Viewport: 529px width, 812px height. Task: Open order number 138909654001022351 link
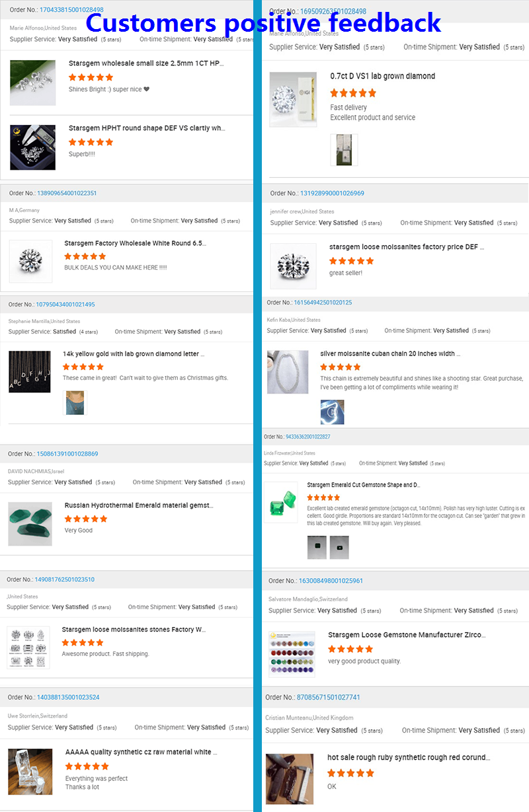point(66,193)
